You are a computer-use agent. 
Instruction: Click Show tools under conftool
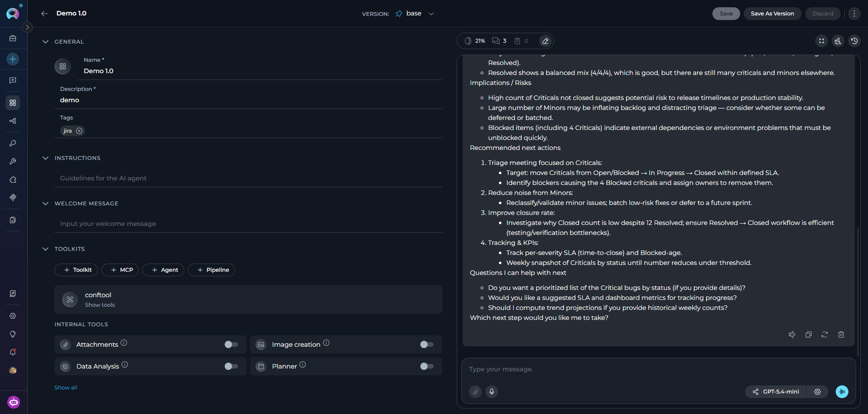(100, 305)
